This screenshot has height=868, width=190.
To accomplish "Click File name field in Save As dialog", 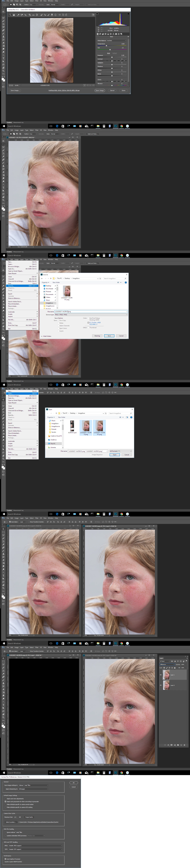I will 91,312.
